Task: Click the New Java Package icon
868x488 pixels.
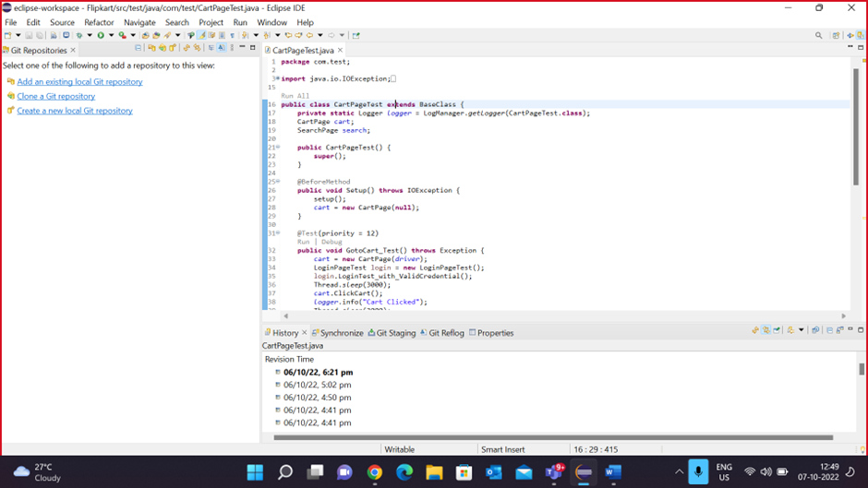Action: (x=146, y=35)
